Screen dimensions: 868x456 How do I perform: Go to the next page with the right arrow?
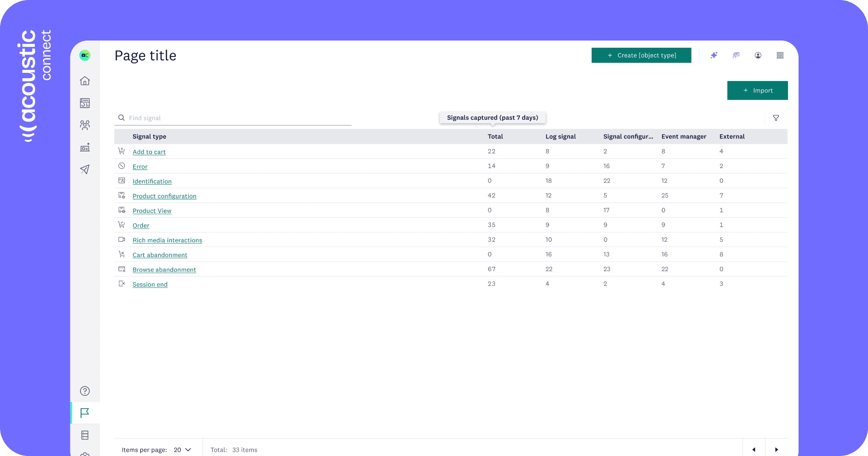tap(777, 449)
